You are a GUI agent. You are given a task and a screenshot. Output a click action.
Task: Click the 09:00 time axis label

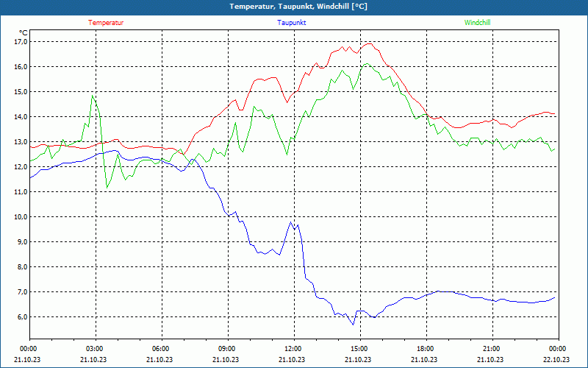(227, 349)
